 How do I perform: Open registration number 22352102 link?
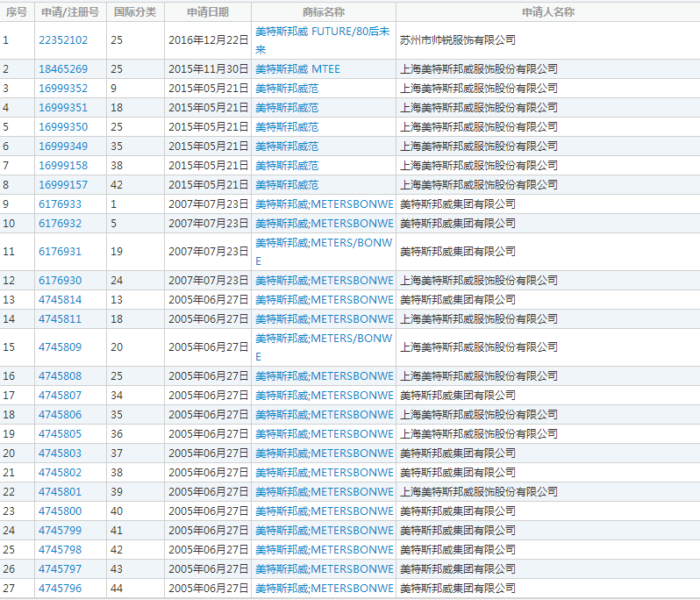click(63, 40)
